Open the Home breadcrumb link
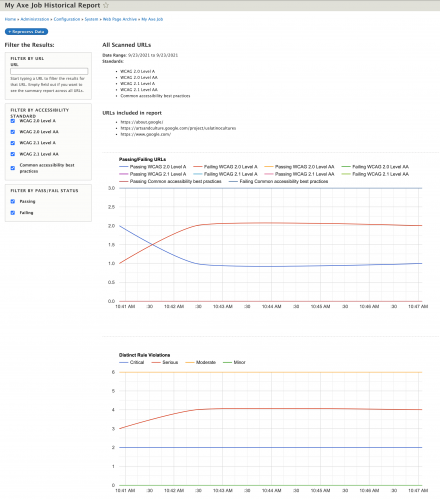The width and height of the screenshot is (440, 499). point(10,19)
